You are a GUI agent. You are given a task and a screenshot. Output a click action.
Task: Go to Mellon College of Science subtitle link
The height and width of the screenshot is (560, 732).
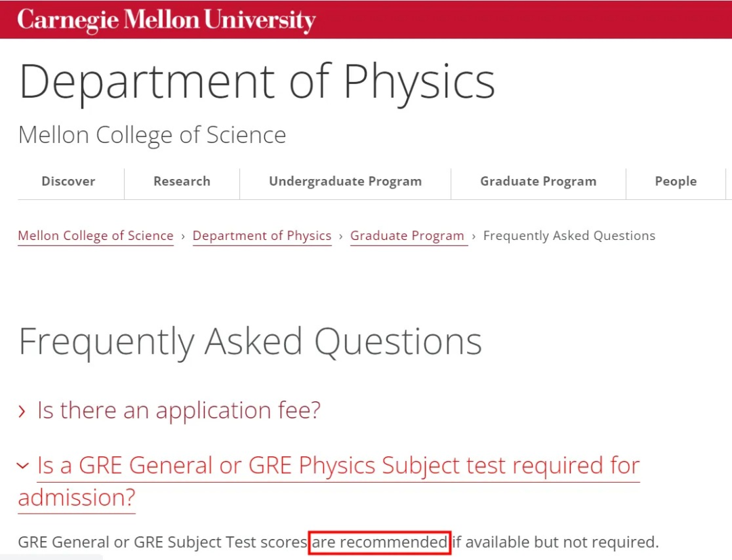(152, 135)
